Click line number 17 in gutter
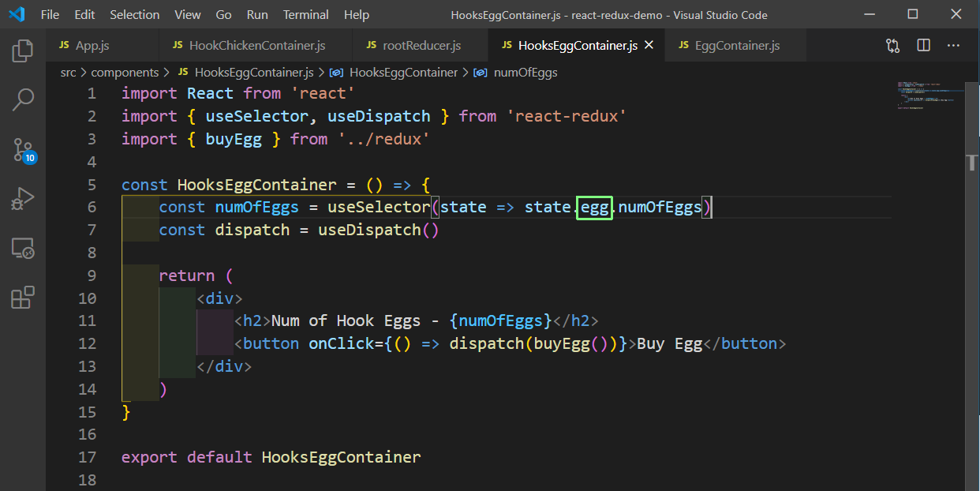 pos(87,457)
